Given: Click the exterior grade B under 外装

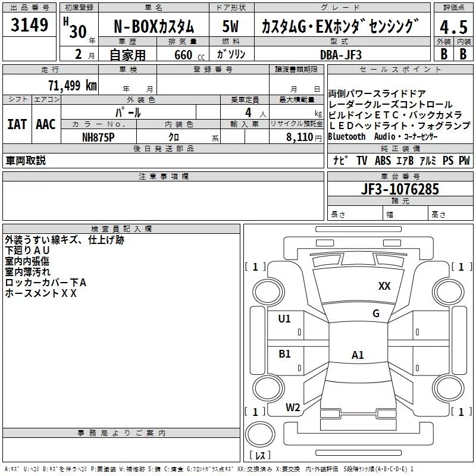Looking at the screenshot, I should [444, 54].
